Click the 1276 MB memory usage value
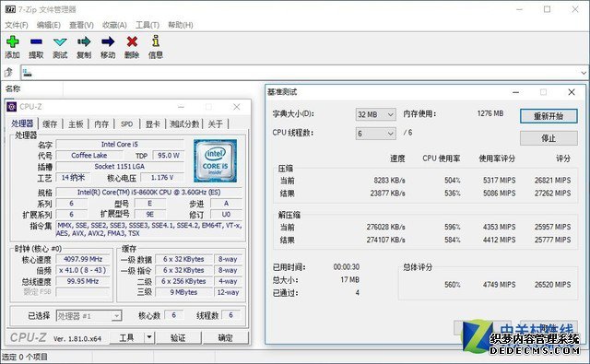The height and width of the screenshot is (364, 590). coord(490,113)
